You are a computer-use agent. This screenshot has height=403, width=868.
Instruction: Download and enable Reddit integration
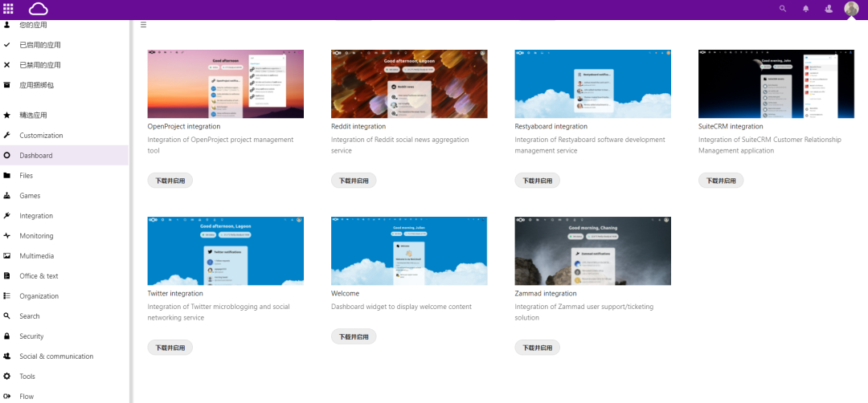pos(354,180)
